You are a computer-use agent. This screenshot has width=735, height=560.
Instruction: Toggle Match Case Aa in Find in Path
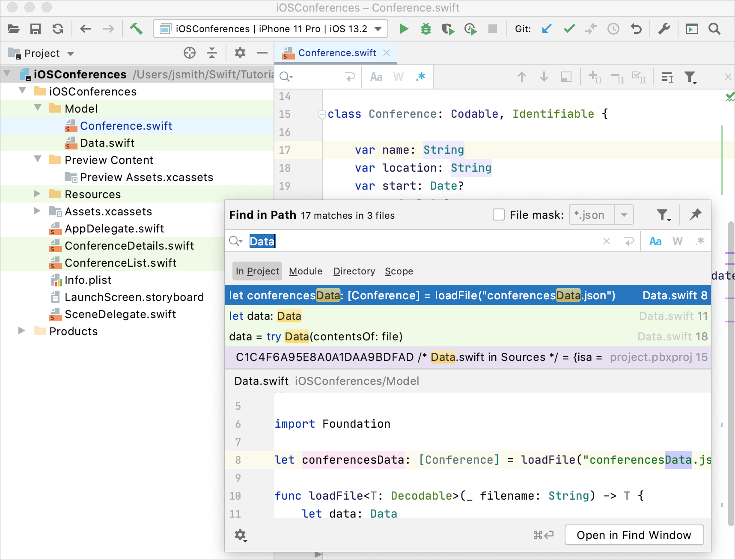coord(655,241)
